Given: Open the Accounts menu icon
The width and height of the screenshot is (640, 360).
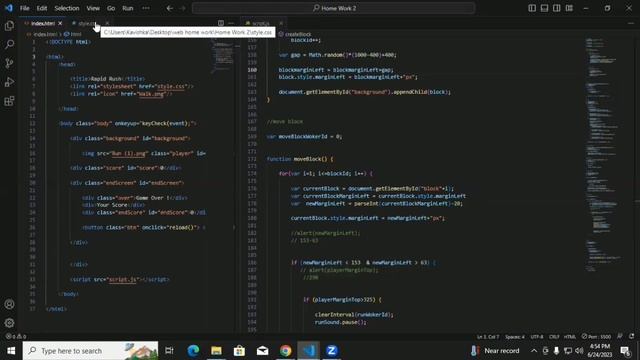Looking at the screenshot, I should pos(9,304).
